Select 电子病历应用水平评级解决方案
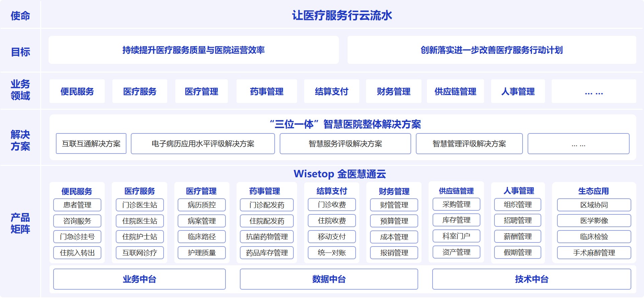The image size is (644, 298). coord(203,144)
